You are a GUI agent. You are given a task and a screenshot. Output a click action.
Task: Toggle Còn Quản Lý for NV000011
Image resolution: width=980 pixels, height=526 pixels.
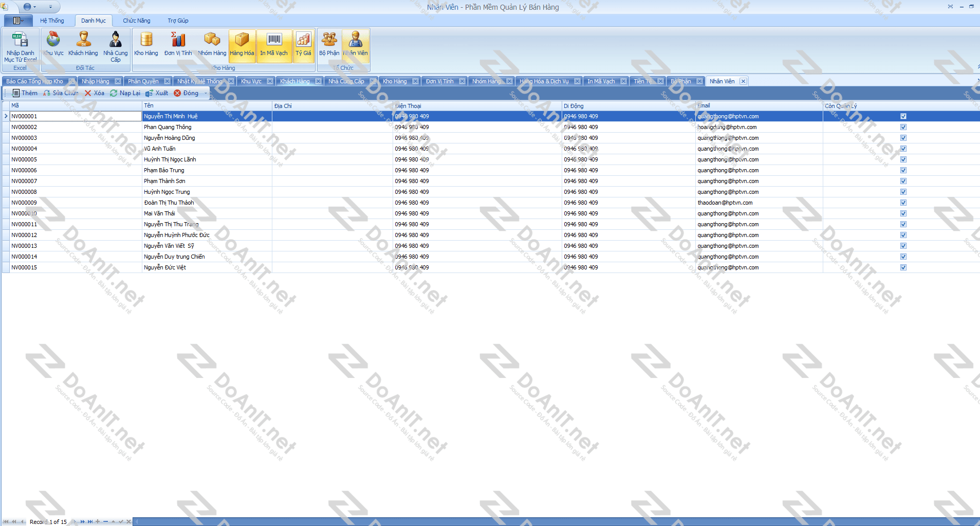pyautogui.click(x=903, y=224)
